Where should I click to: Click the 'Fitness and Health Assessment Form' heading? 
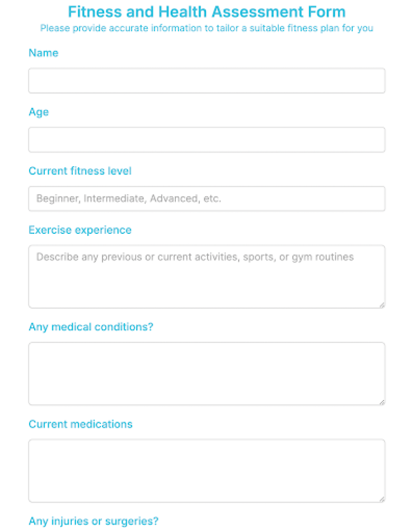tap(207, 12)
